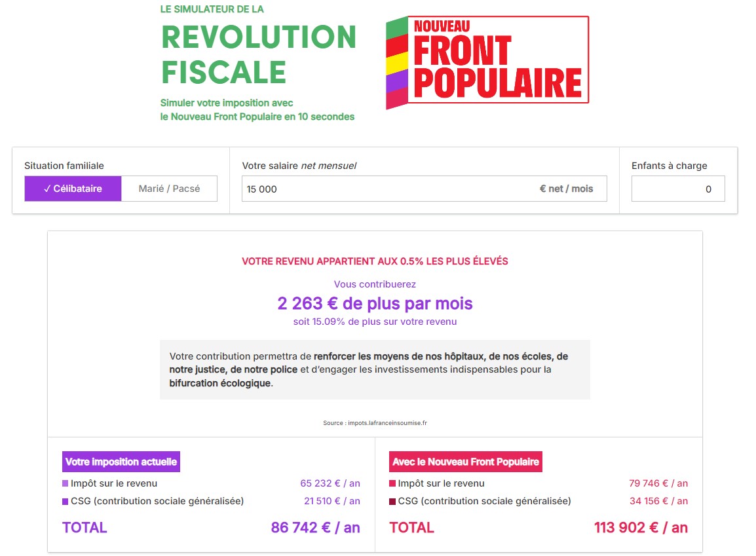Click the 113 902 € / an new total
Viewport: 756px width, 556px height.
click(x=641, y=528)
